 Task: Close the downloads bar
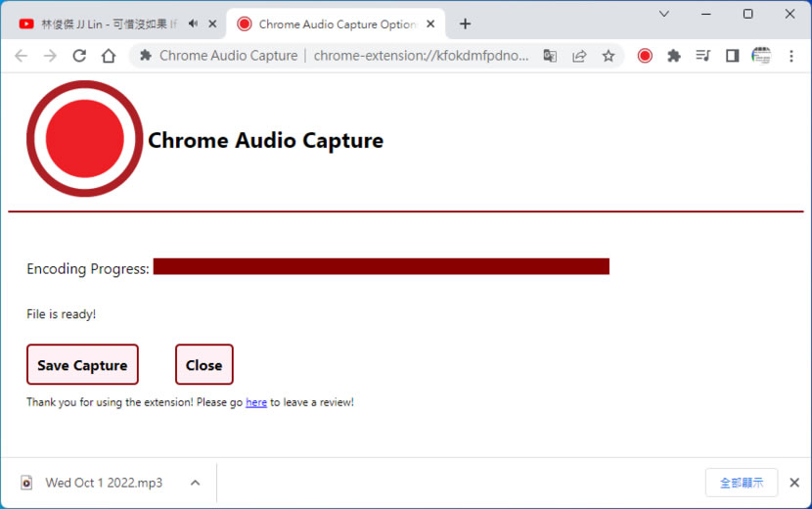point(794,483)
